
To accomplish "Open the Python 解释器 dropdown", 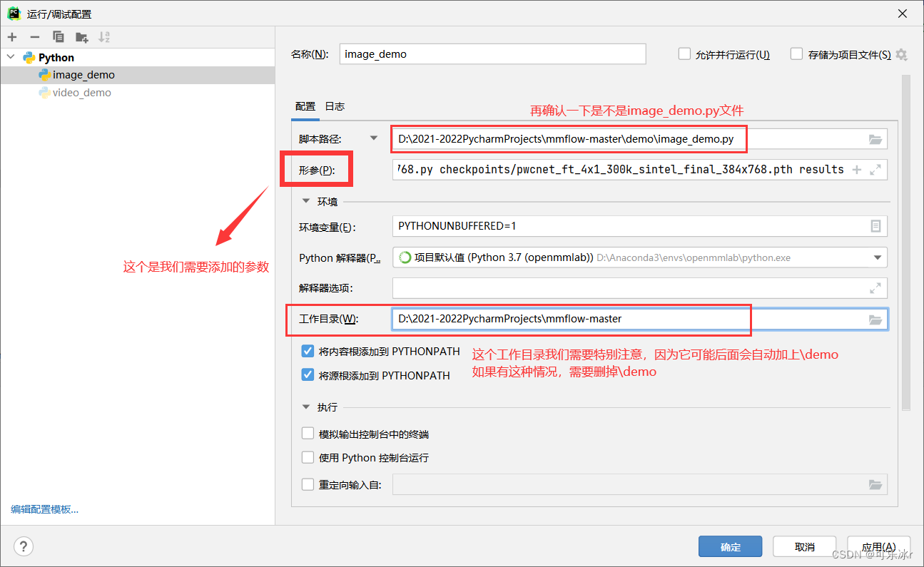I will coord(878,257).
